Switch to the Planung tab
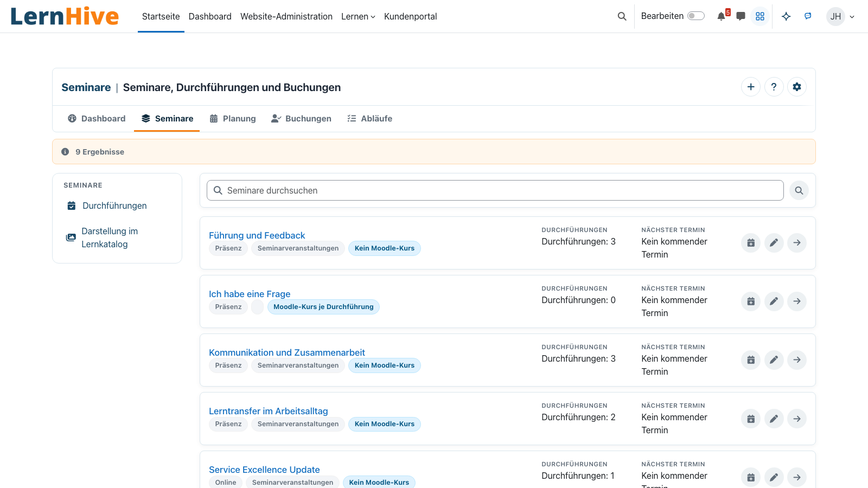Screen dimensions: 868x488 233,118
